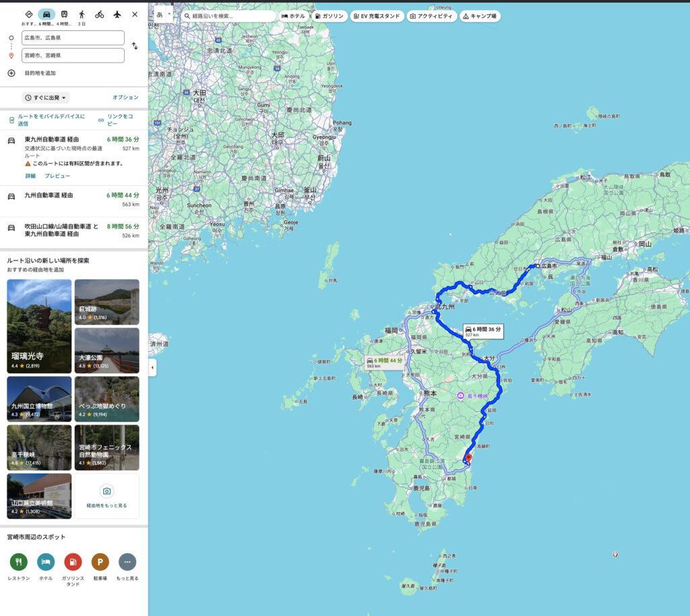
Task: Select the recommended travel mode icon
Action: pos(29,15)
